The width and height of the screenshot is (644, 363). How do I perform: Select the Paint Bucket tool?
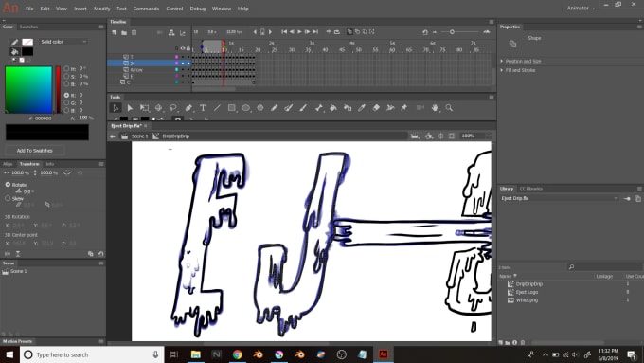(x=333, y=108)
